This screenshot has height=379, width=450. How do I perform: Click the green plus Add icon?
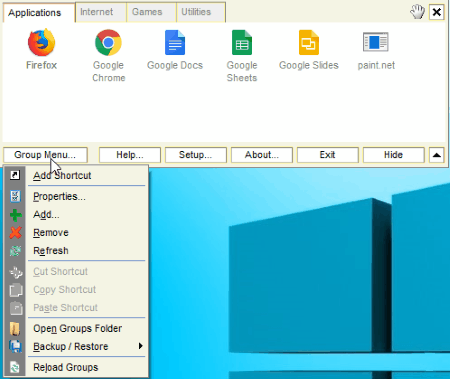(x=15, y=215)
